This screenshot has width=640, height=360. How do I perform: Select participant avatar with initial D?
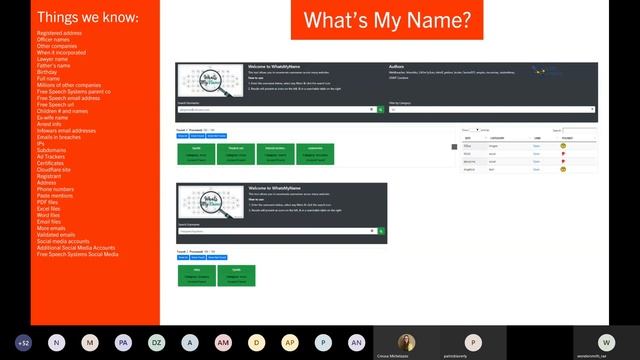point(256,343)
